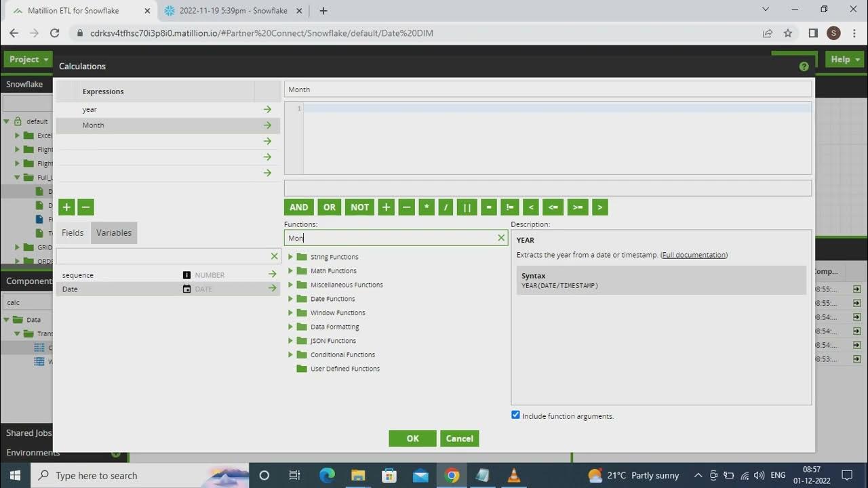Click the NOT operator button
The height and width of the screenshot is (488, 868).
click(359, 207)
